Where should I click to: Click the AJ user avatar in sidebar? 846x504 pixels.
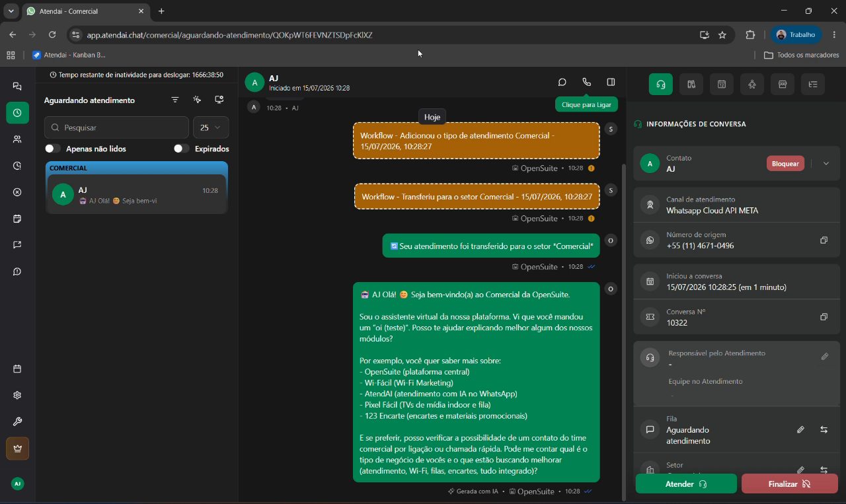coord(17,484)
